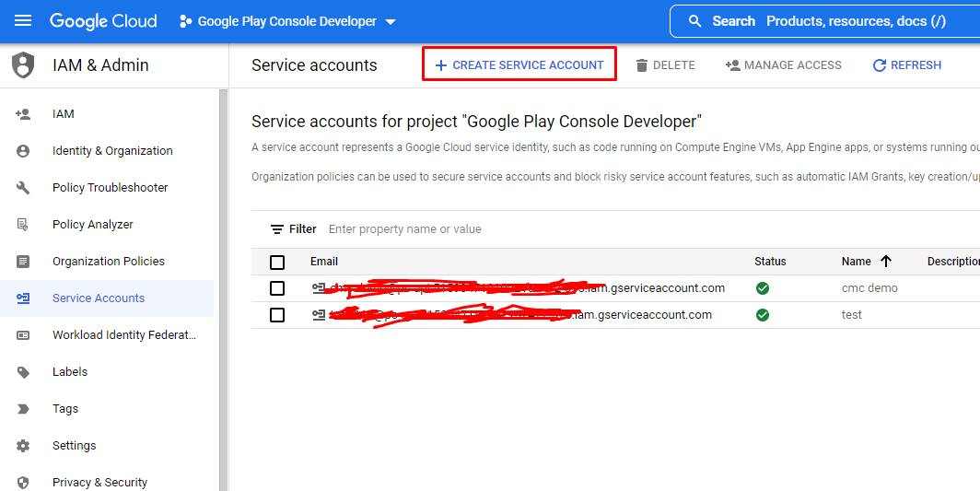Click the IAM & Admin shield icon
980x491 pixels.
pyautogui.click(x=23, y=65)
